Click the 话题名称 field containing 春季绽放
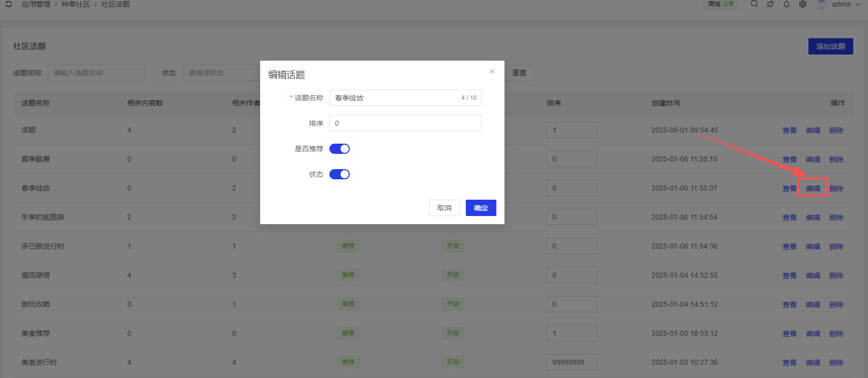 [x=395, y=98]
